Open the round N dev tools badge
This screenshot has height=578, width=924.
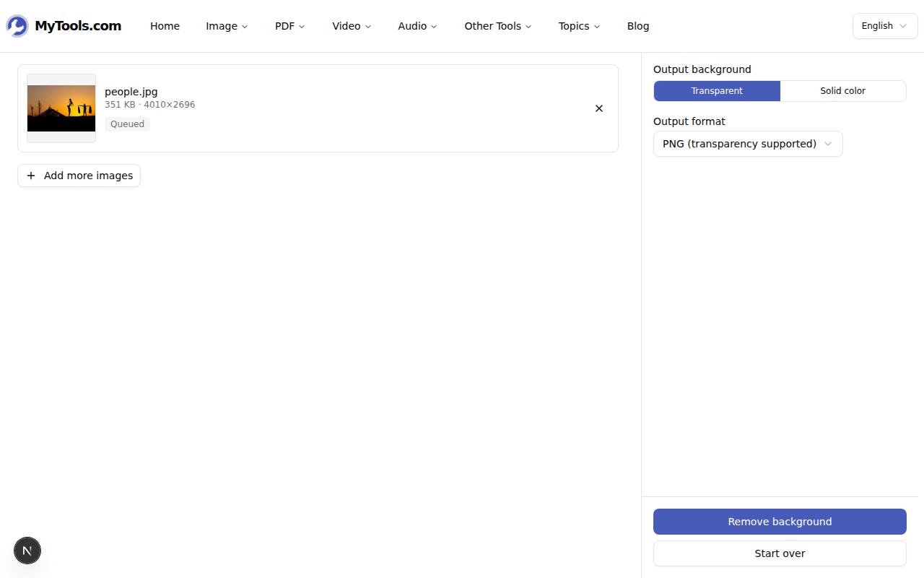(27, 551)
